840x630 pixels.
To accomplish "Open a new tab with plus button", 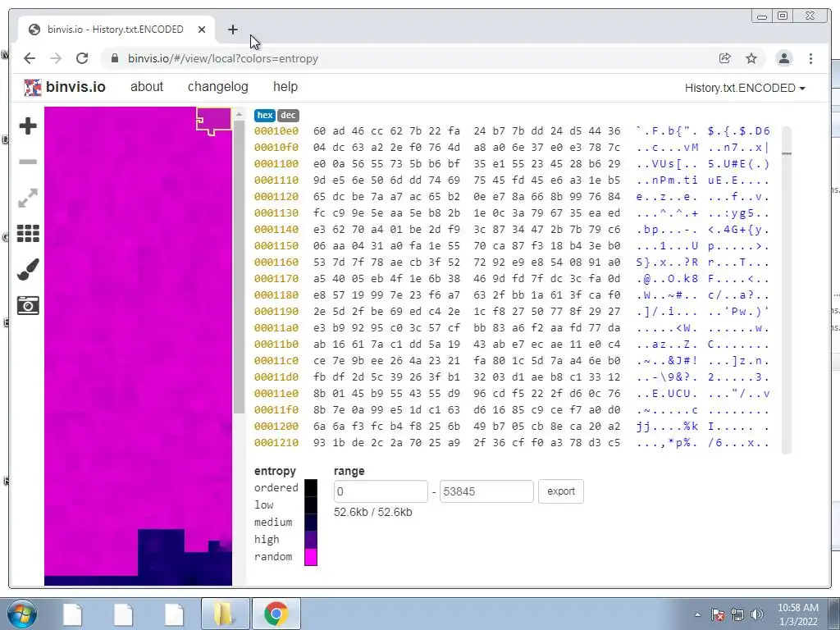I will coord(232,30).
